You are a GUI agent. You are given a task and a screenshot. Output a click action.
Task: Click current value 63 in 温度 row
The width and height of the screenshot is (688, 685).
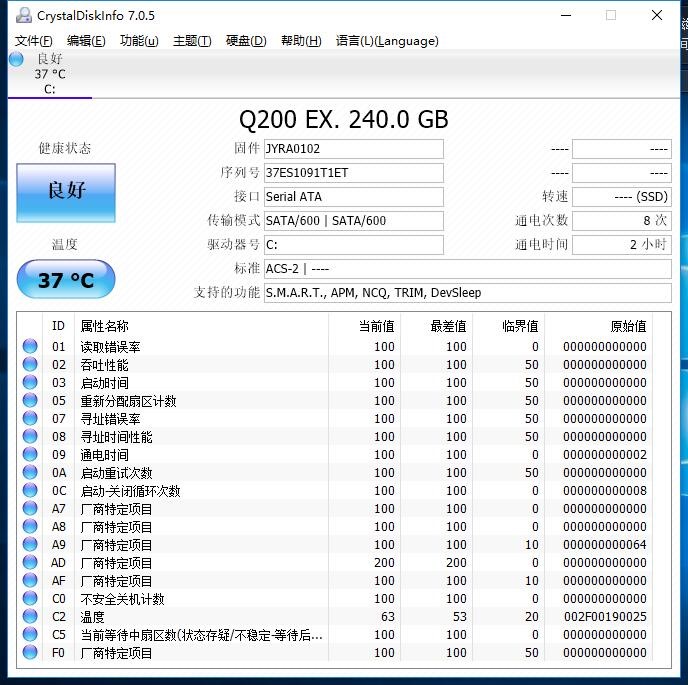coord(388,617)
